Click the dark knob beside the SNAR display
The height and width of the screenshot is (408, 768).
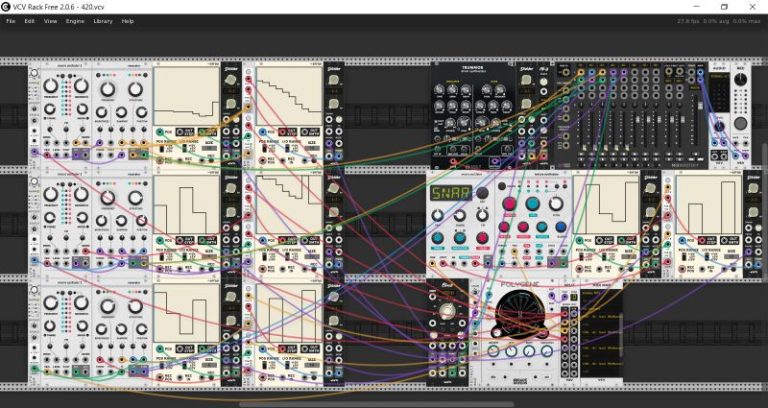point(482,192)
